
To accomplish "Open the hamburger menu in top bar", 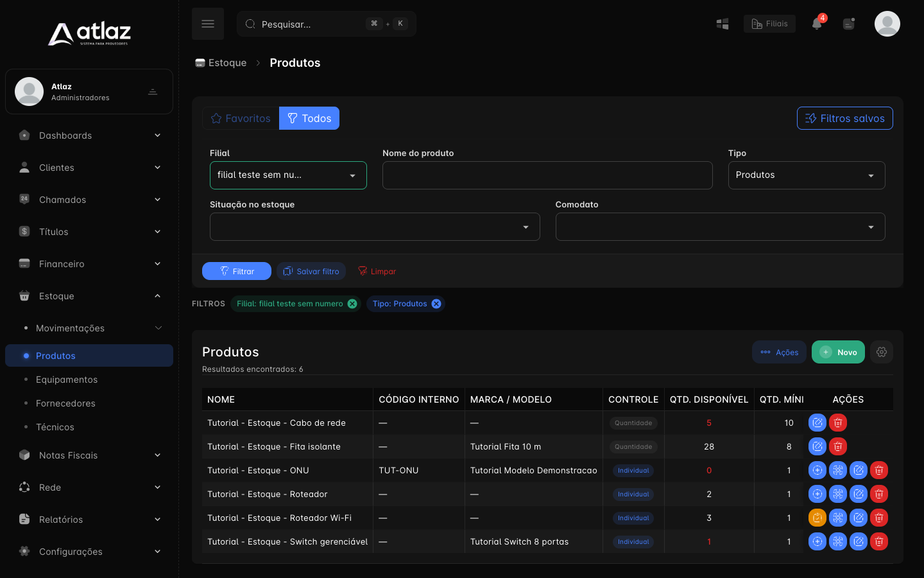I will (208, 24).
